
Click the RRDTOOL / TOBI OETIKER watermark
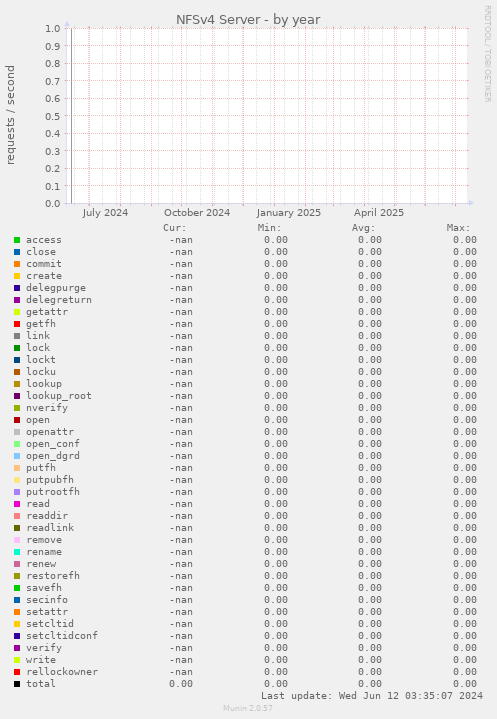pos(487,54)
